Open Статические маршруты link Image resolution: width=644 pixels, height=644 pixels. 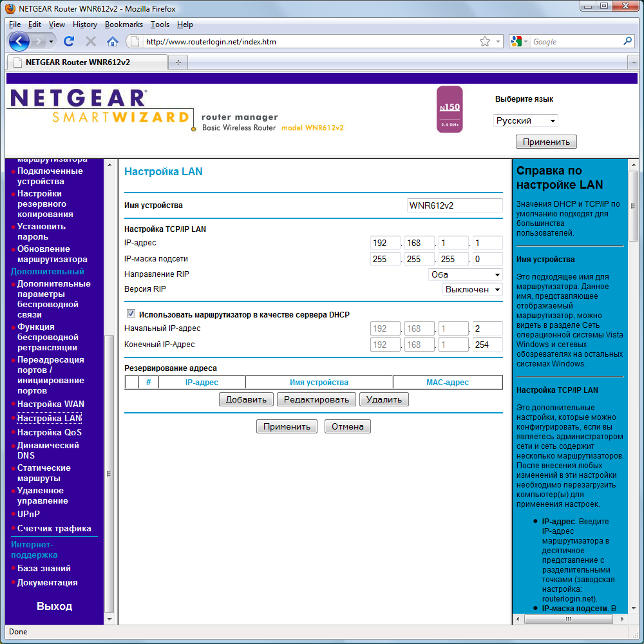click(44, 473)
